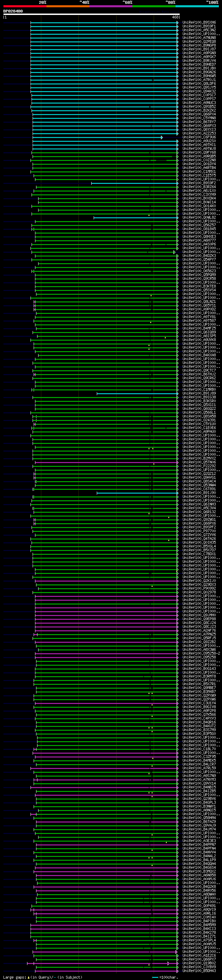The height and width of the screenshot is (980, 222).
Task: Click the partial cyan bar for B9S9F2
Action: point(135,183)
